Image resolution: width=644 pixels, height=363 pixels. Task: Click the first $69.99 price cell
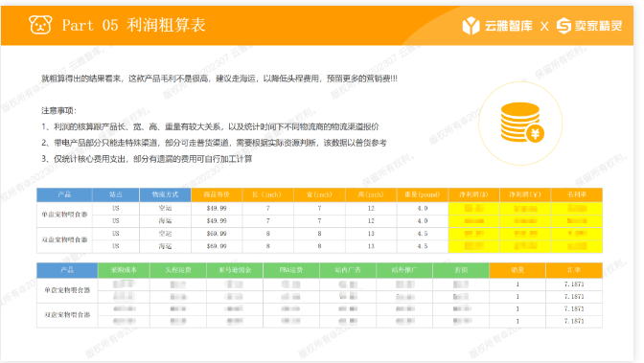click(217, 234)
